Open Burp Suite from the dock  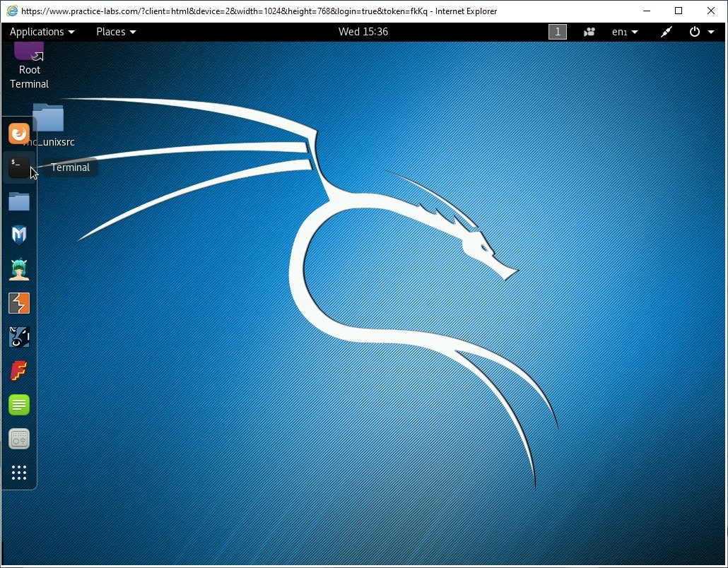[19, 303]
